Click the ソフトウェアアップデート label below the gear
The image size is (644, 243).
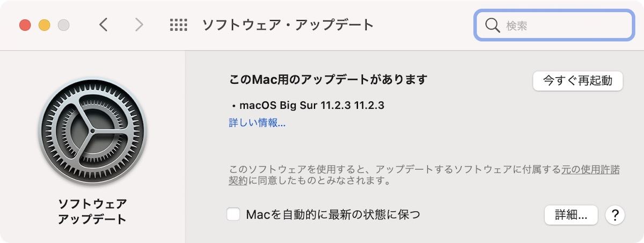[92, 211]
